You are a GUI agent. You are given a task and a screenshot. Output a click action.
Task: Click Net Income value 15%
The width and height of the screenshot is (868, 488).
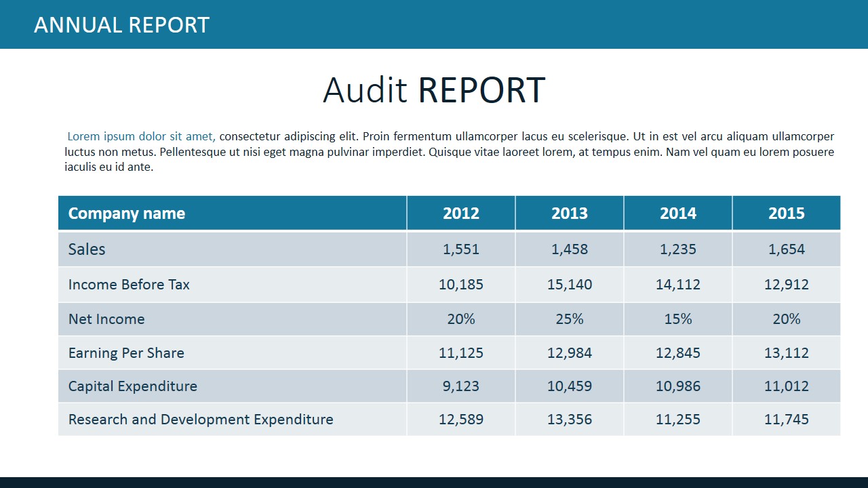pos(678,319)
